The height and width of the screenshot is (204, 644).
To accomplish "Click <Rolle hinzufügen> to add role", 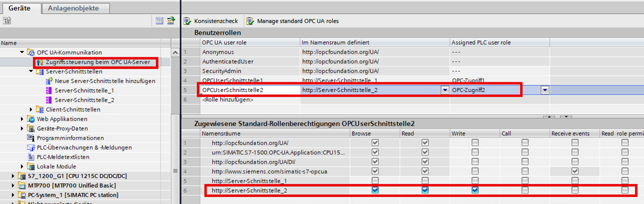I will click(x=228, y=100).
